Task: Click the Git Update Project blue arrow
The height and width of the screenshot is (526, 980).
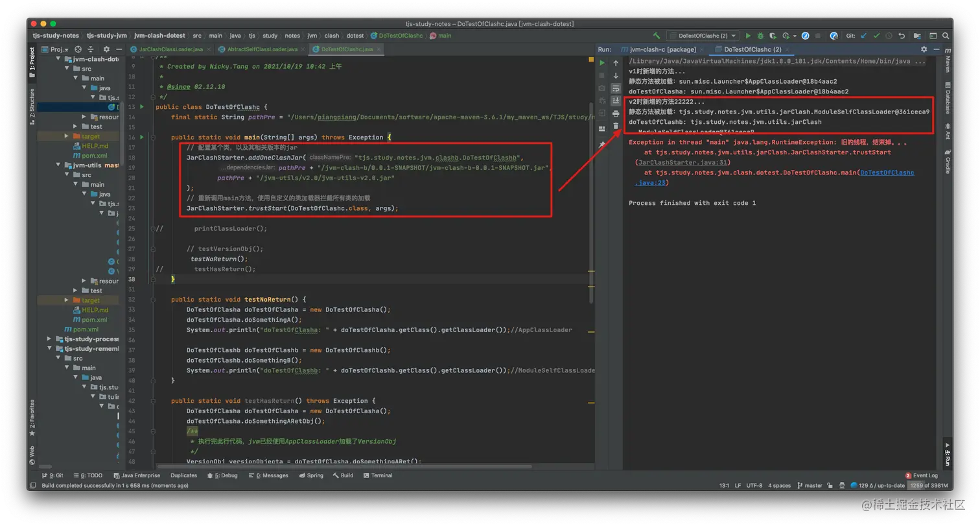Action: pyautogui.click(x=863, y=36)
